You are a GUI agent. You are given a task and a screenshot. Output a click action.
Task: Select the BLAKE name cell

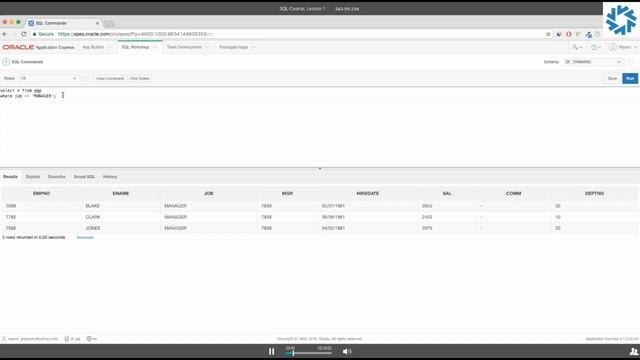(121, 206)
